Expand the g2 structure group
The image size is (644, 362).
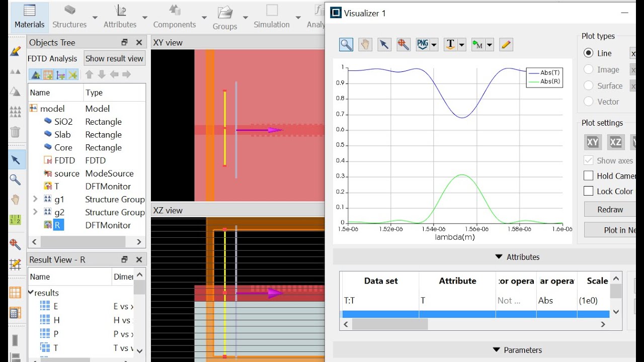click(x=35, y=212)
